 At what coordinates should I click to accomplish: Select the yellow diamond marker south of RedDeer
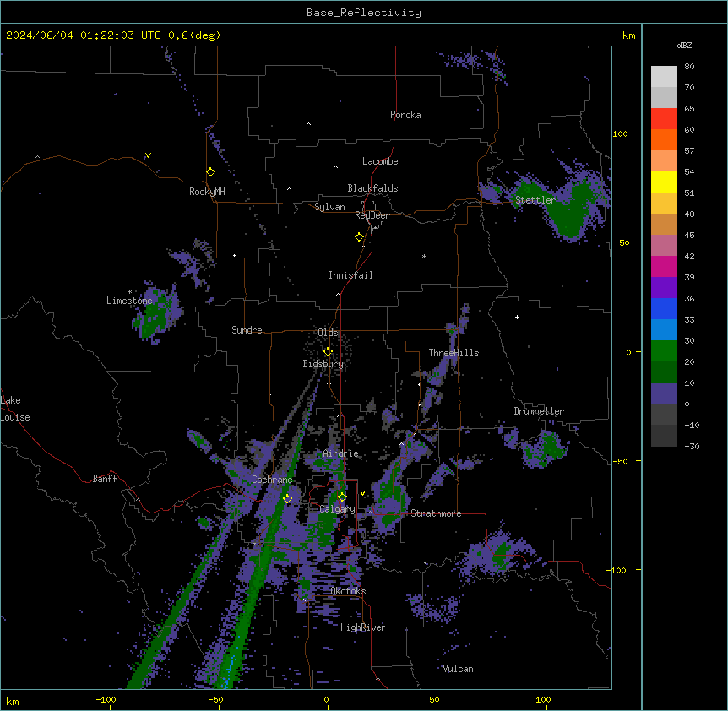(x=359, y=237)
